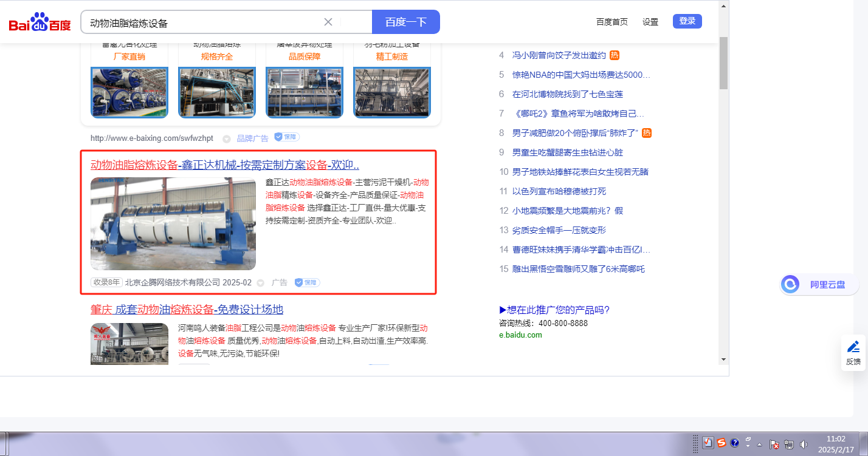
Task: Open the 厂家直销 blue rollers thumbnail
Action: (129, 92)
